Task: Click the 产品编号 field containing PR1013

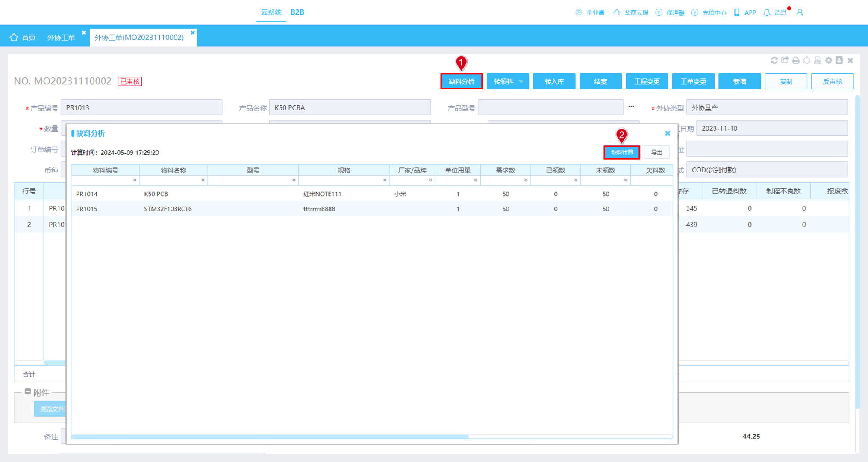Action: click(x=141, y=107)
